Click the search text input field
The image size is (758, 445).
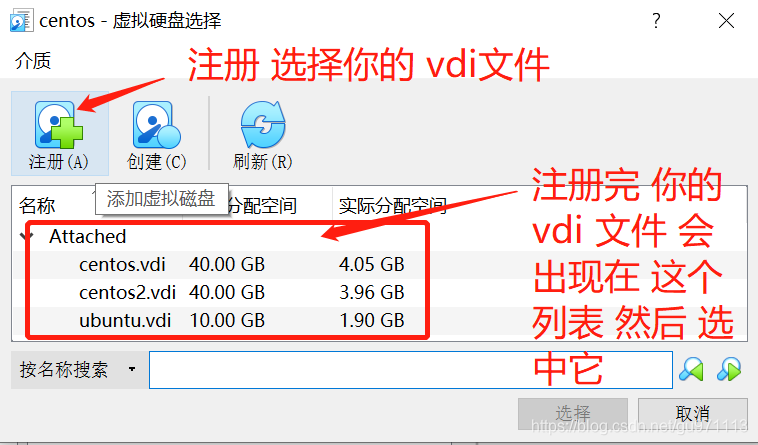click(411, 370)
